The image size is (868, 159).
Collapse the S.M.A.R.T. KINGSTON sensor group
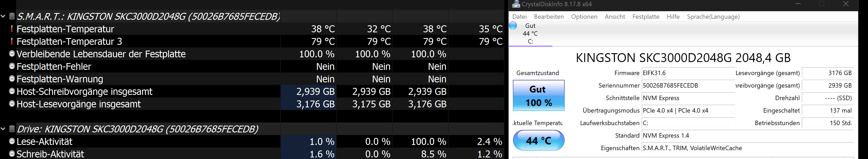pyautogui.click(x=3, y=16)
